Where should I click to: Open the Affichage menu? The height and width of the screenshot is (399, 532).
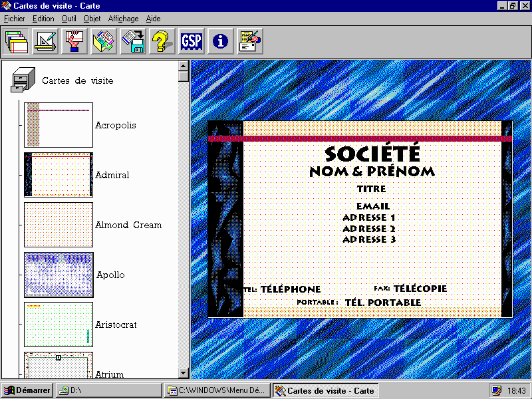tap(123, 19)
